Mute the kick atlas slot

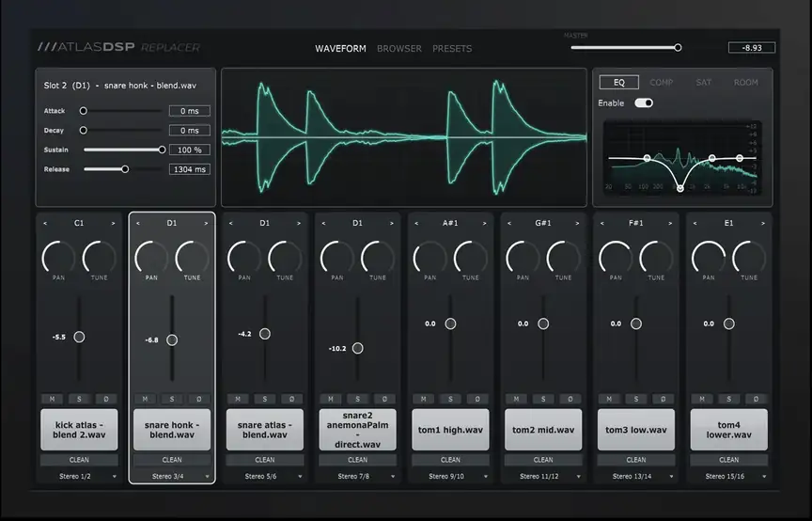52,399
